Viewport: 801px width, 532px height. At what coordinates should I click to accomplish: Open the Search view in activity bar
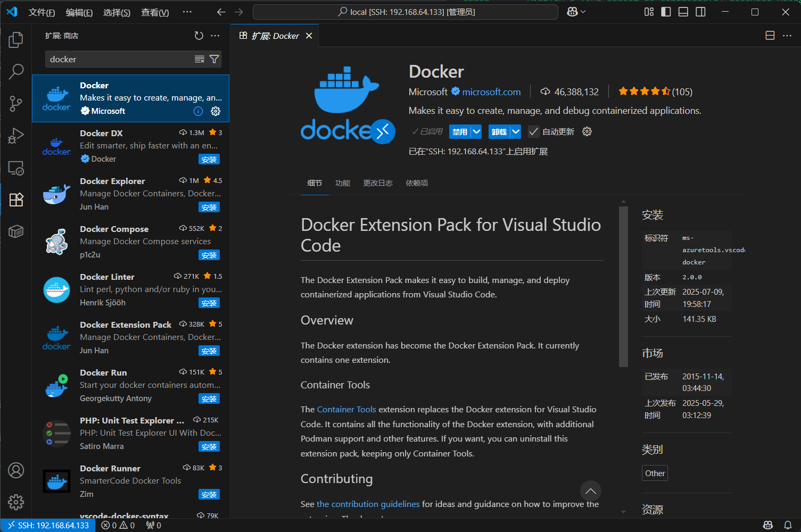[16, 71]
